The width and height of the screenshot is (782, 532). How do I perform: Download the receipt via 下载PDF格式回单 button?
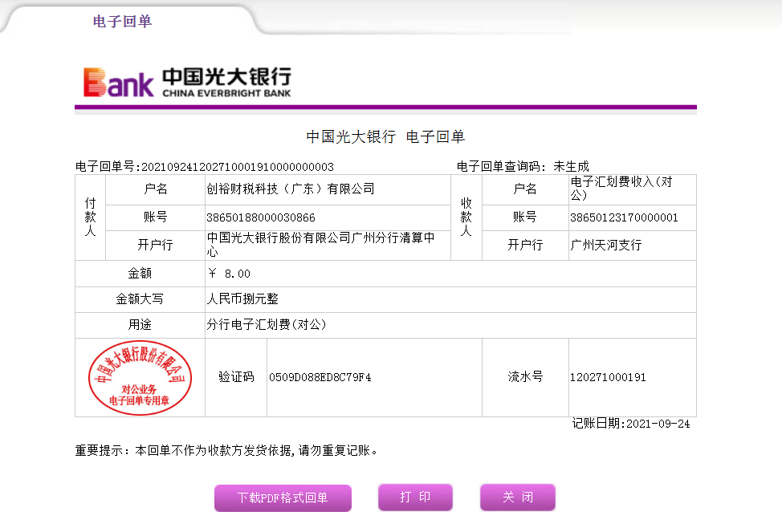(283, 497)
